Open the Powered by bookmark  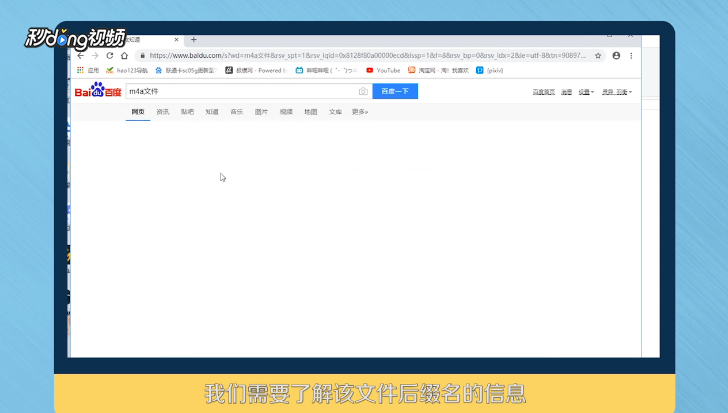[x=256, y=70]
